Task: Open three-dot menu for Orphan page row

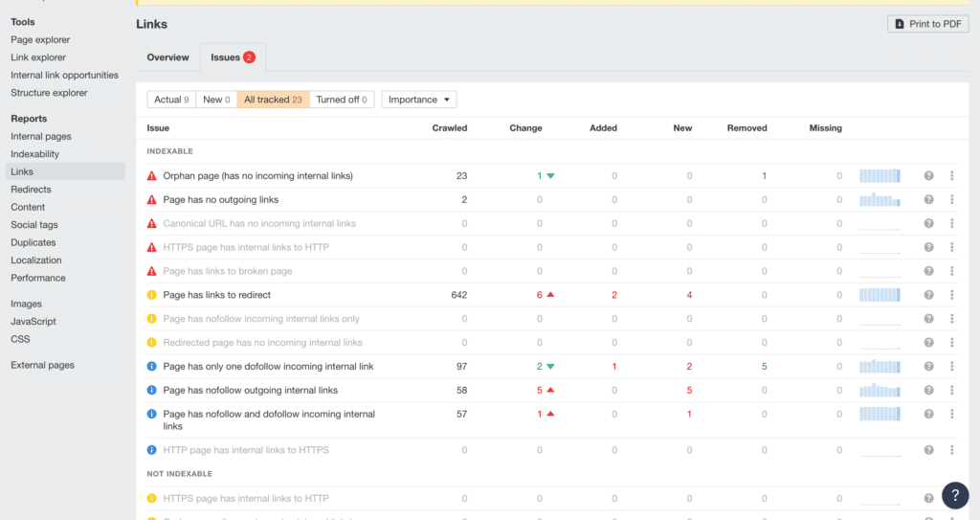Action: (x=952, y=176)
